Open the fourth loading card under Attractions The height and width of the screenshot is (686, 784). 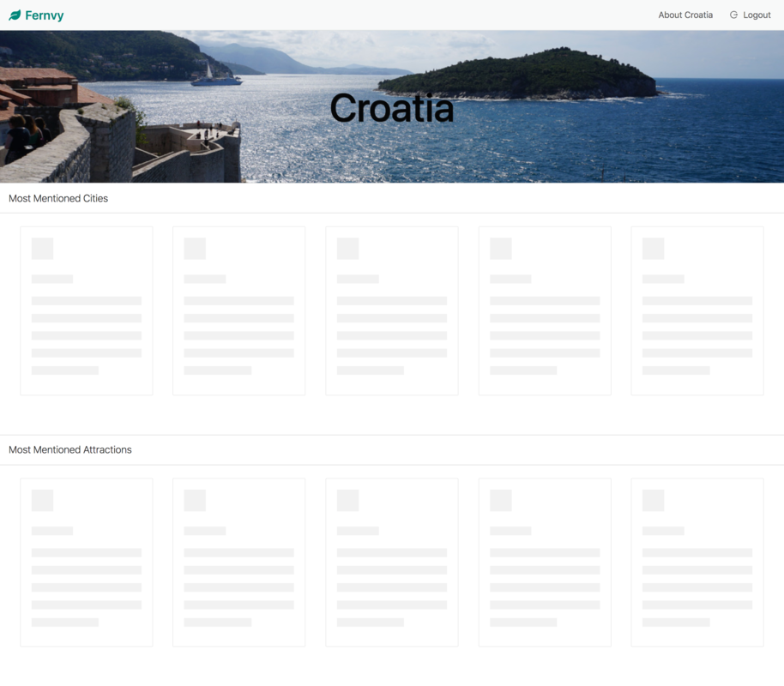tap(545, 562)
